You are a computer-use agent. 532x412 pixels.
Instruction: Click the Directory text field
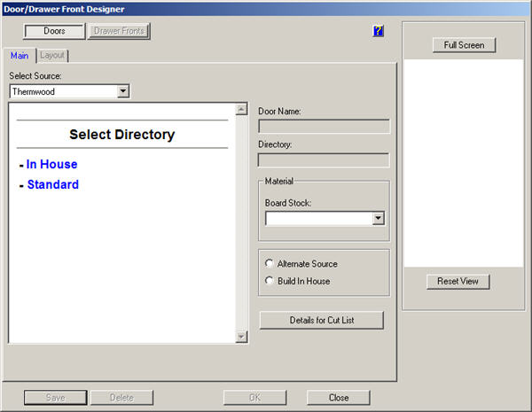[324, 160]
